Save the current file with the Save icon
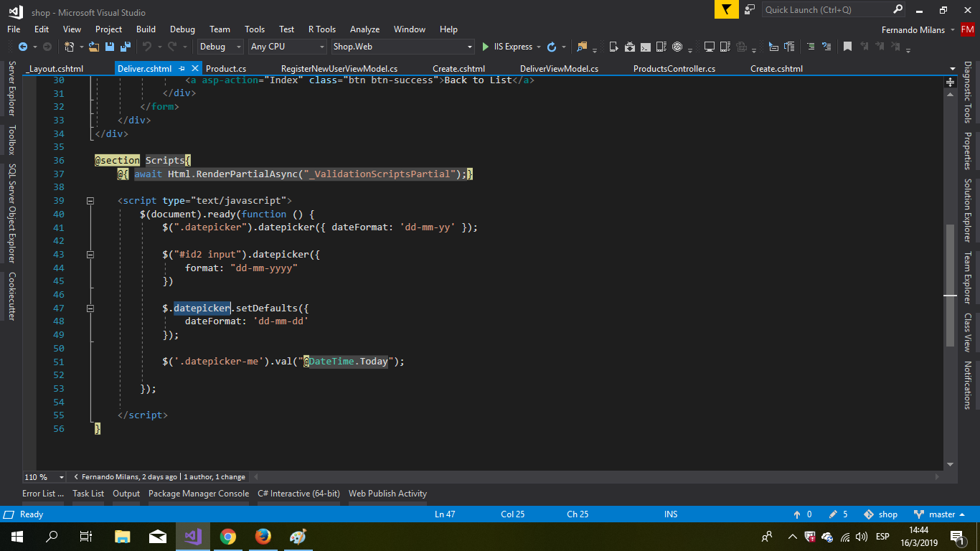The image size is (980, 551). [x=110, y=47]
